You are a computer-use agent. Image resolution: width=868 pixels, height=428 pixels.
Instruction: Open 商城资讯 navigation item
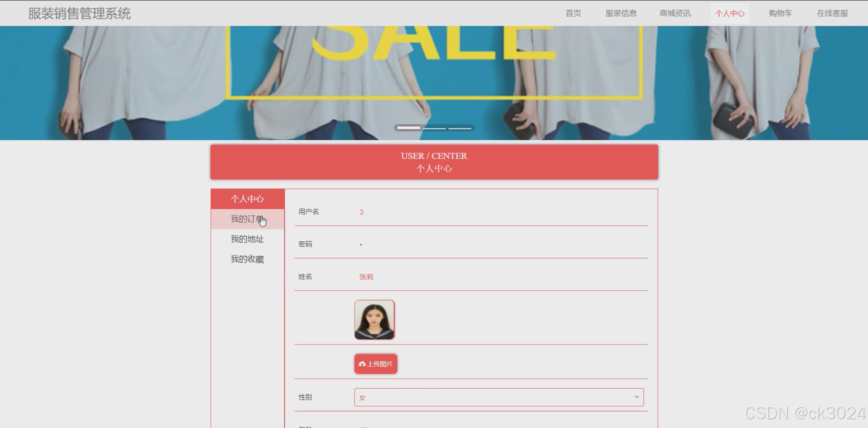pyautogui.click(x=675, y=13)
